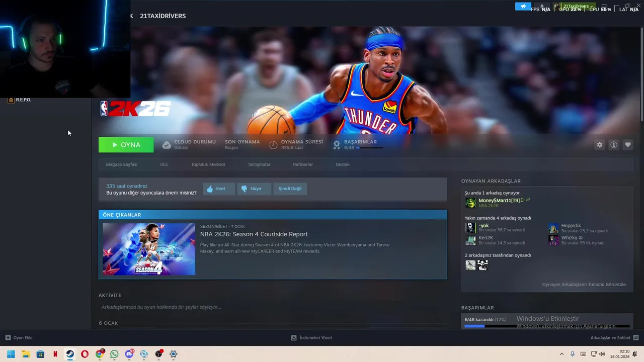Click Money$Man11[TR] friend avatar

tap(470, 203)
